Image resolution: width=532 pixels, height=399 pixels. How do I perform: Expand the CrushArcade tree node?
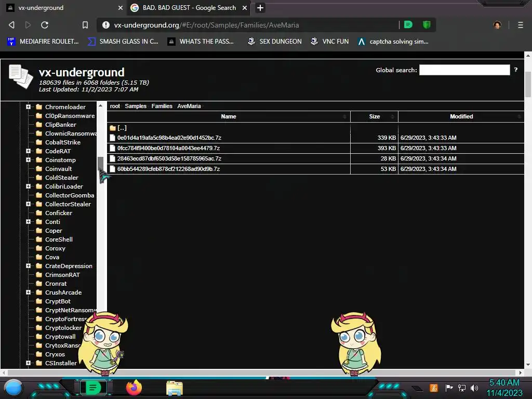tap(28, 292)
